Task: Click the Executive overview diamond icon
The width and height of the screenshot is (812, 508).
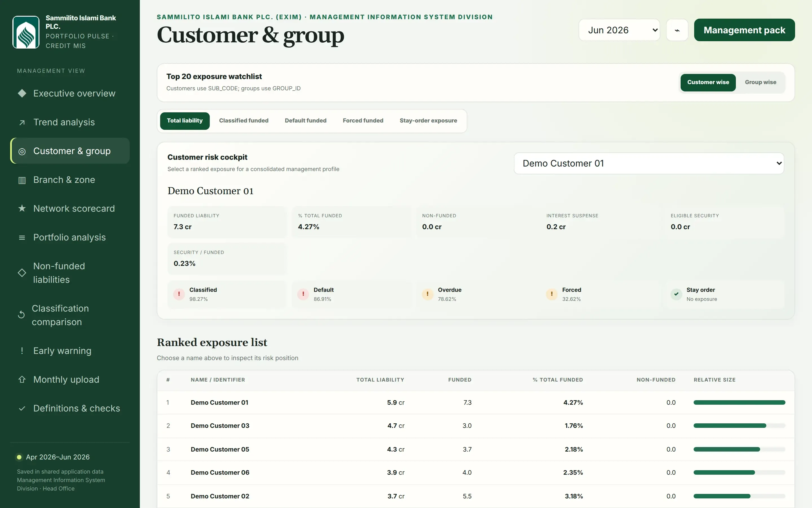Action: coord(22,93)
